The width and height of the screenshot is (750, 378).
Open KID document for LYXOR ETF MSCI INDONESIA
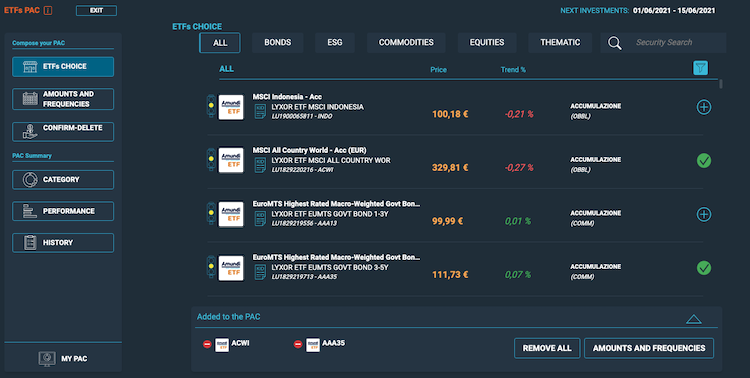[x=260, y=111]
